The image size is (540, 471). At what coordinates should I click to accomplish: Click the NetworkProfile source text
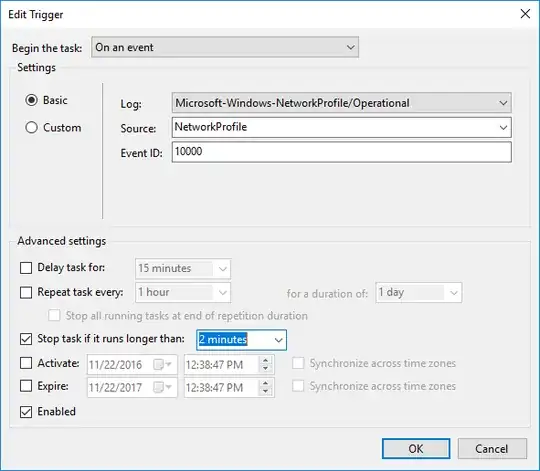tap(211, 127)
